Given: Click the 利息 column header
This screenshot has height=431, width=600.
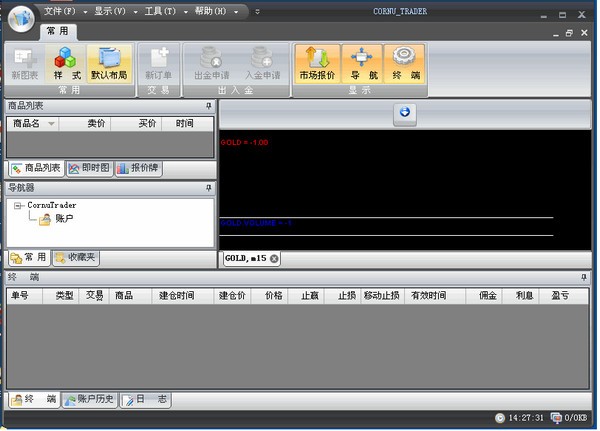Looking at the screenshot, I should (521, 295).
